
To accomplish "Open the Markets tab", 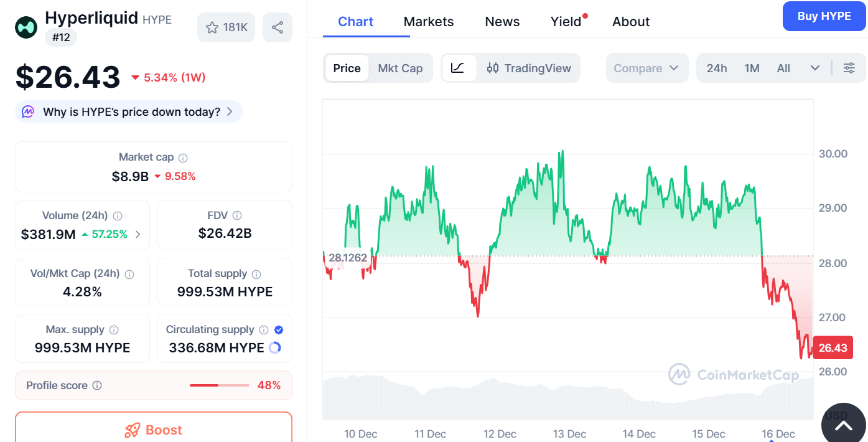I will (x=429, y=22).
